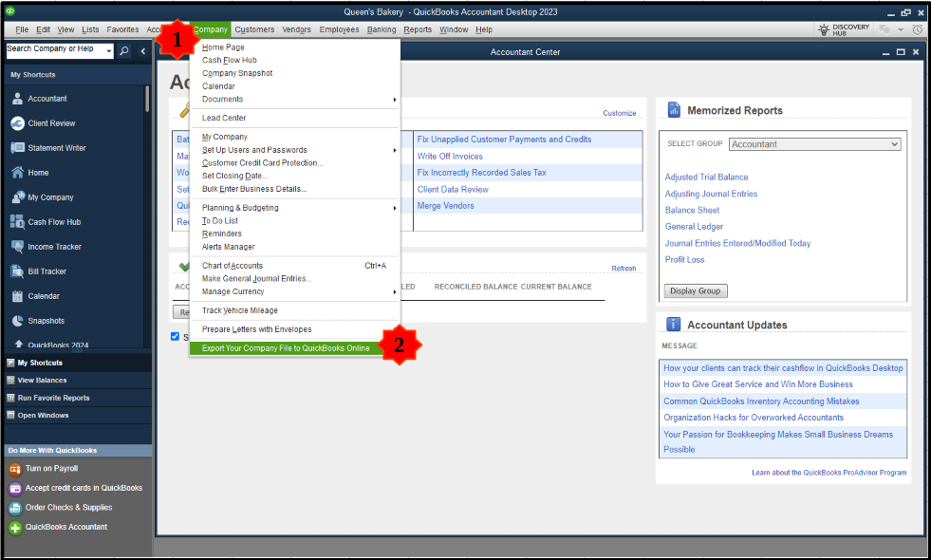
Task: Open the Accountant shortcut icon
Action: [17, 99]
